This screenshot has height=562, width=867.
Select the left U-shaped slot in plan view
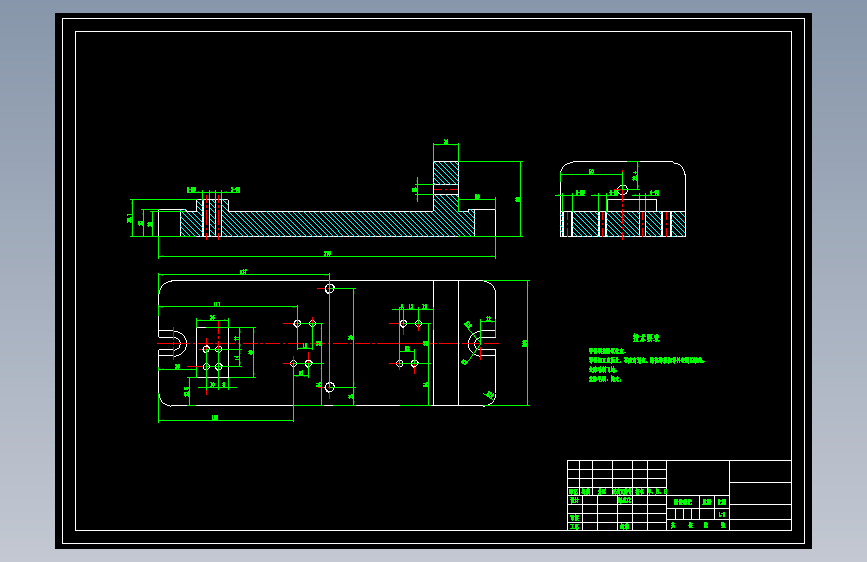tap(173, 344)
